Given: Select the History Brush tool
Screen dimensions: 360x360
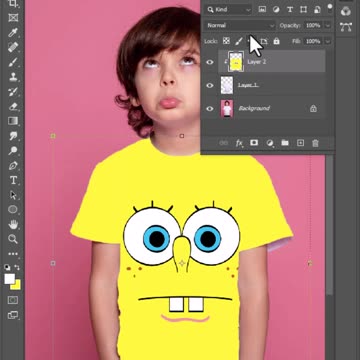Looking at the screenshot, I should pos(13,92).
